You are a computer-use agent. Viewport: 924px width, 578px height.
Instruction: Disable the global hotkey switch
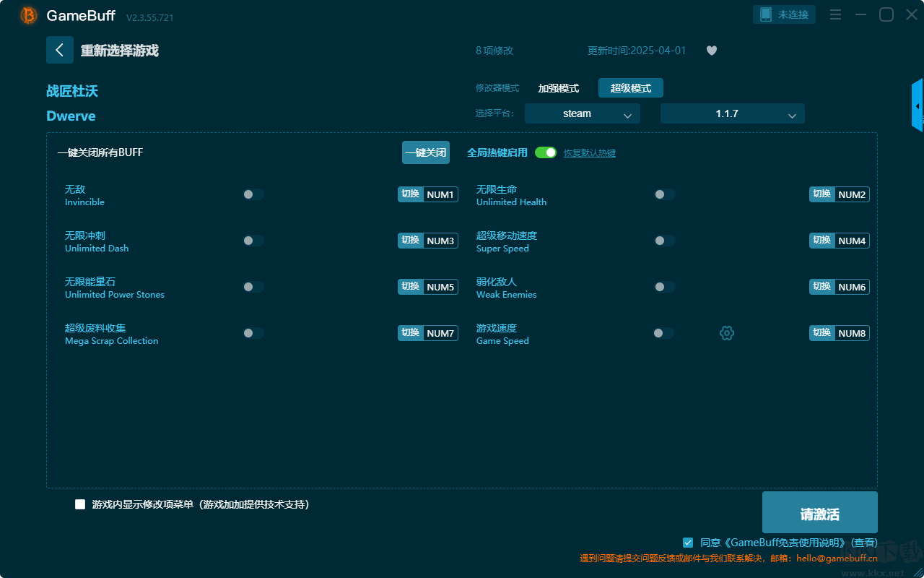pos(546,152)
